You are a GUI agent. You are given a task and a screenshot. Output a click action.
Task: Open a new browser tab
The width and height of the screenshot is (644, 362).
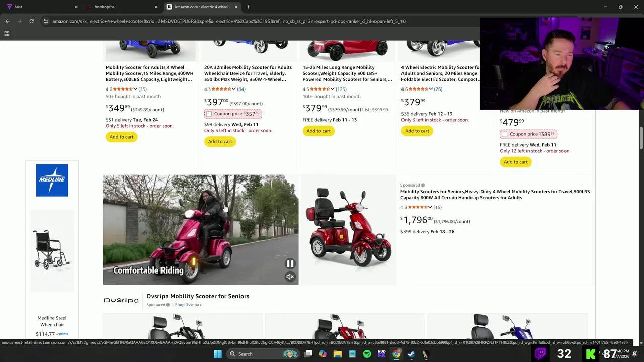click(248, 7)
